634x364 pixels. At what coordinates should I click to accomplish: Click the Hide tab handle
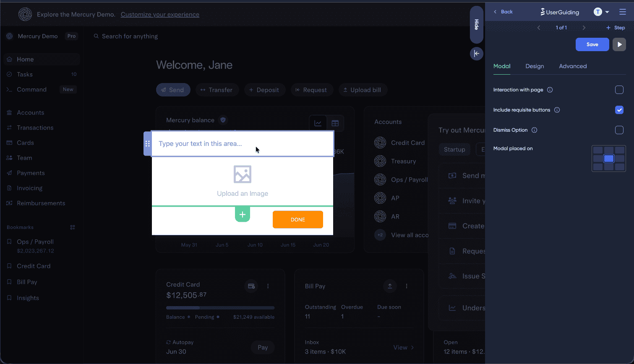(x=477, y=25)
